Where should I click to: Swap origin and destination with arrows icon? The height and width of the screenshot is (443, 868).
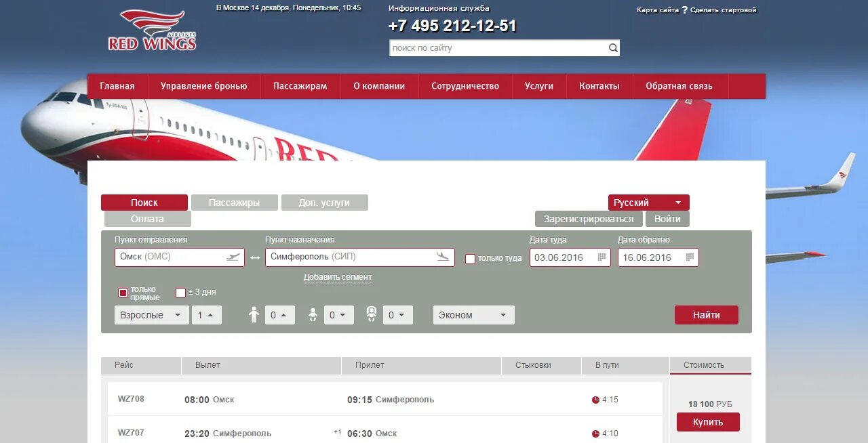coord(255,257)
